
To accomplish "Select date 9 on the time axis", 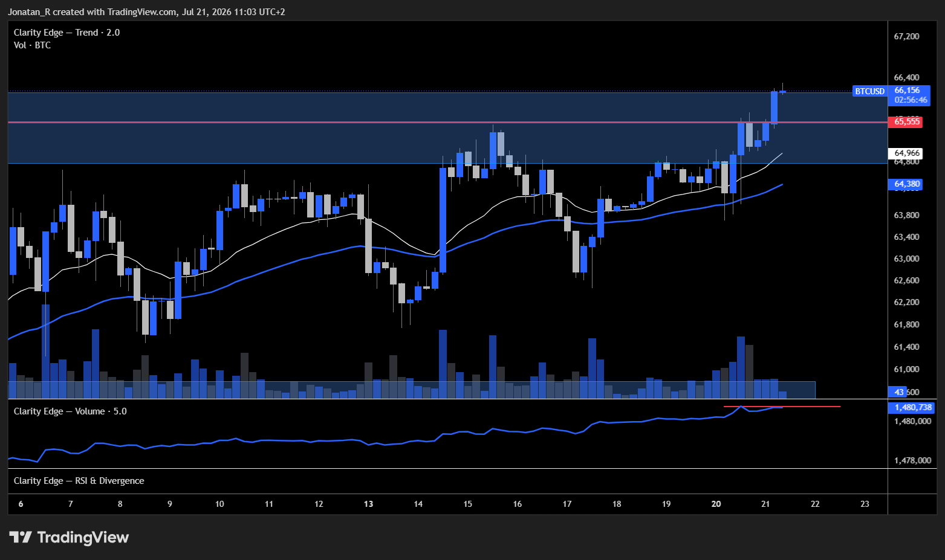I will click(170, 504).
